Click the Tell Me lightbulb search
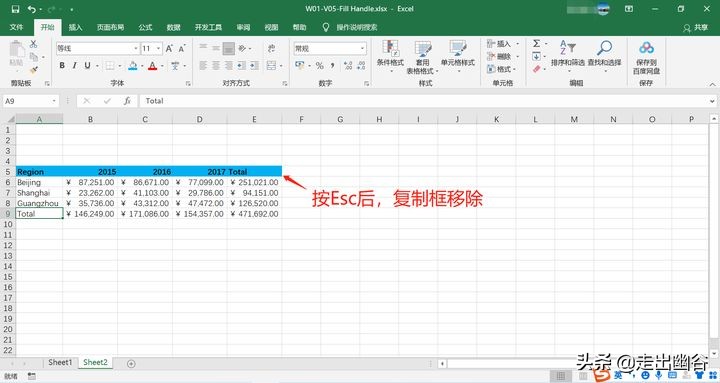This screenshot has height=383, width=720. (326, 27)
